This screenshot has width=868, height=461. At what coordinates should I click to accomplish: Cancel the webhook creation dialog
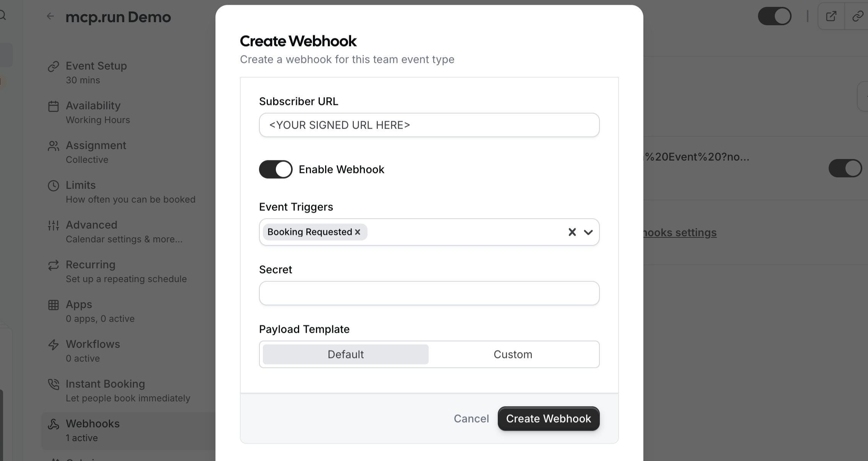point(471,419)
